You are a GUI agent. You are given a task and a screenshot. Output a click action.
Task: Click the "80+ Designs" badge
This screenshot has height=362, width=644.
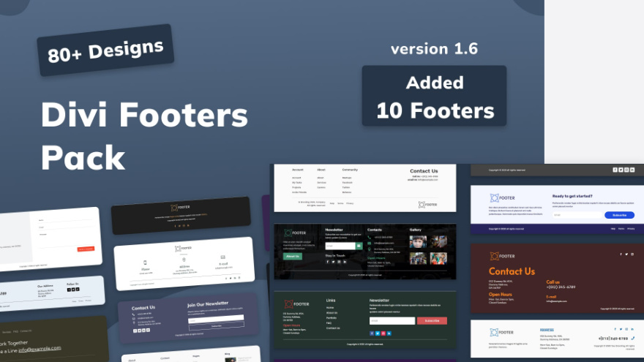105,50
